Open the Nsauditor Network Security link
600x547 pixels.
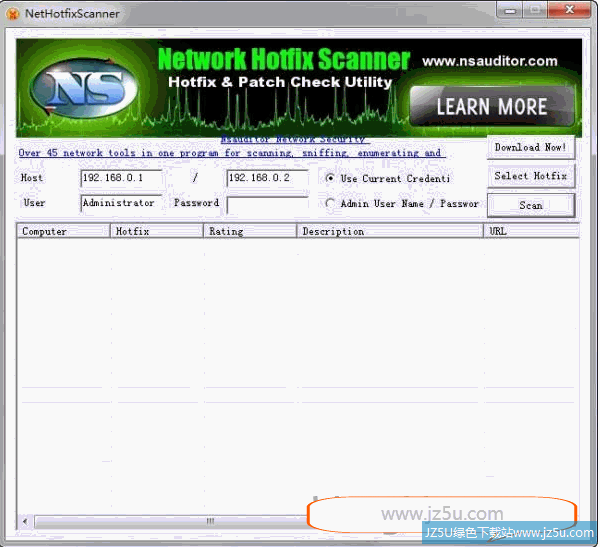click(295, 139)
